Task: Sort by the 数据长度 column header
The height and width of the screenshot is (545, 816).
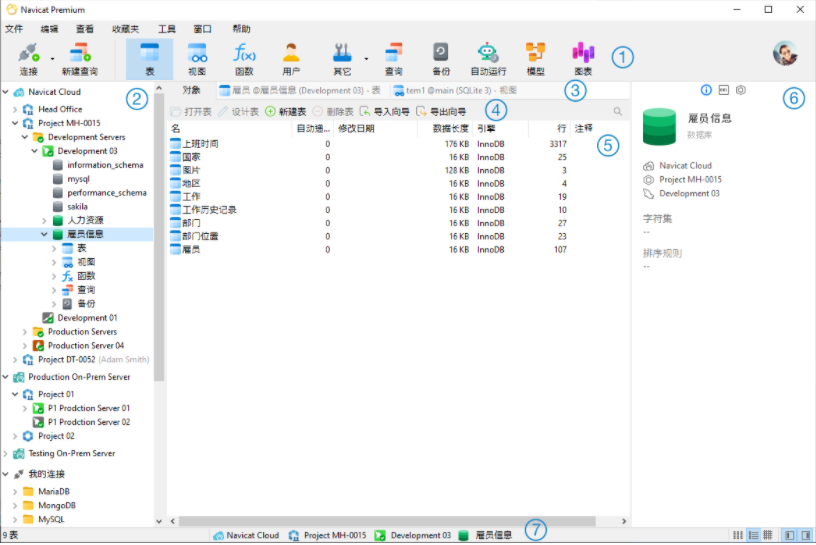Action: point(443,129)
